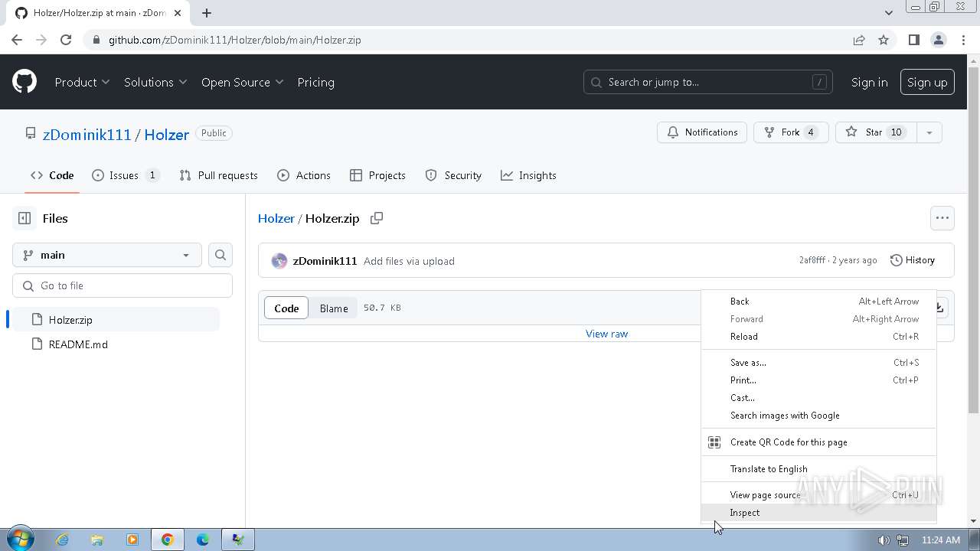Open tab search chevron

[889, 13]
